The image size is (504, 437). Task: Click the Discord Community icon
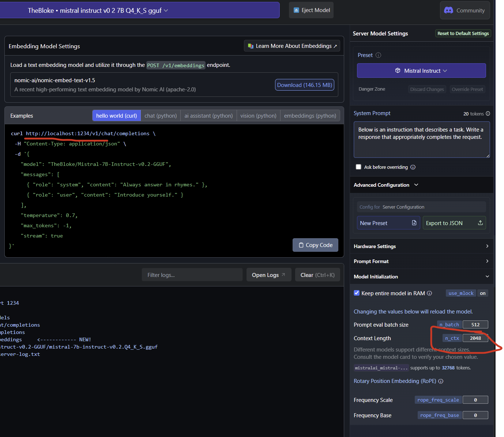(448, 10)
